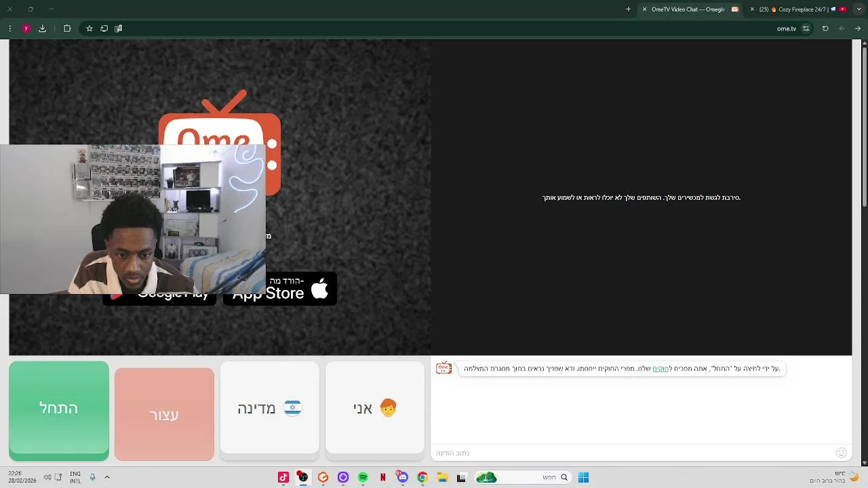Open Spotify from the taskbar
Screen dimensions: 868x488
(363, 477)
